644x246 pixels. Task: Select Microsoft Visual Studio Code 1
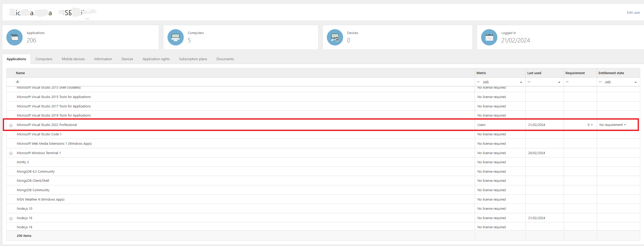pyautogui.click(x=39, y=134)
